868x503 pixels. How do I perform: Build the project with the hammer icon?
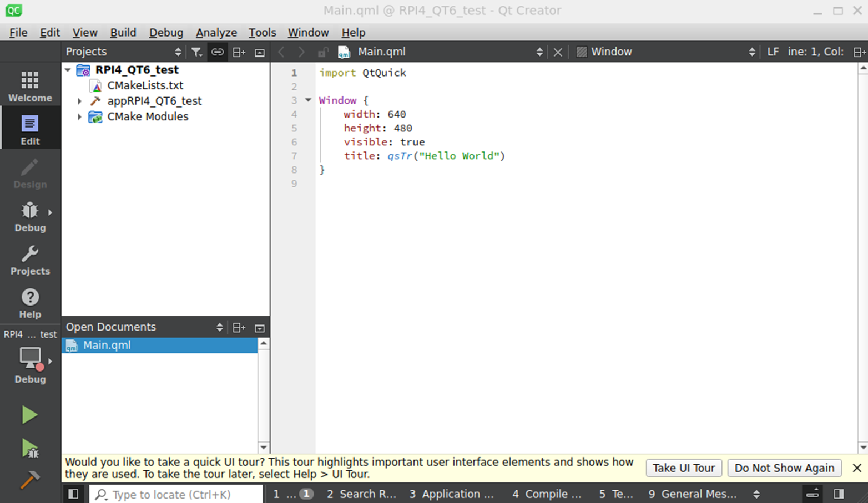tap(29, 480)
